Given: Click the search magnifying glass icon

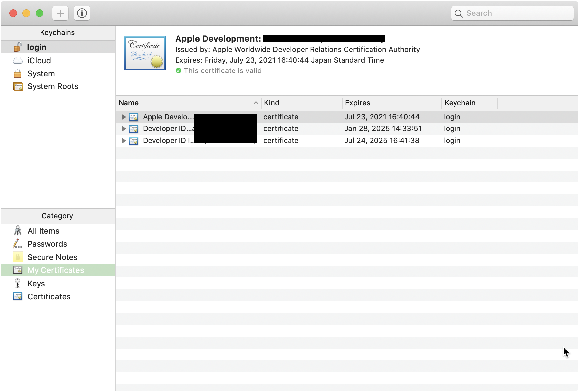Looking at the screenshot, I should (459, 13).
